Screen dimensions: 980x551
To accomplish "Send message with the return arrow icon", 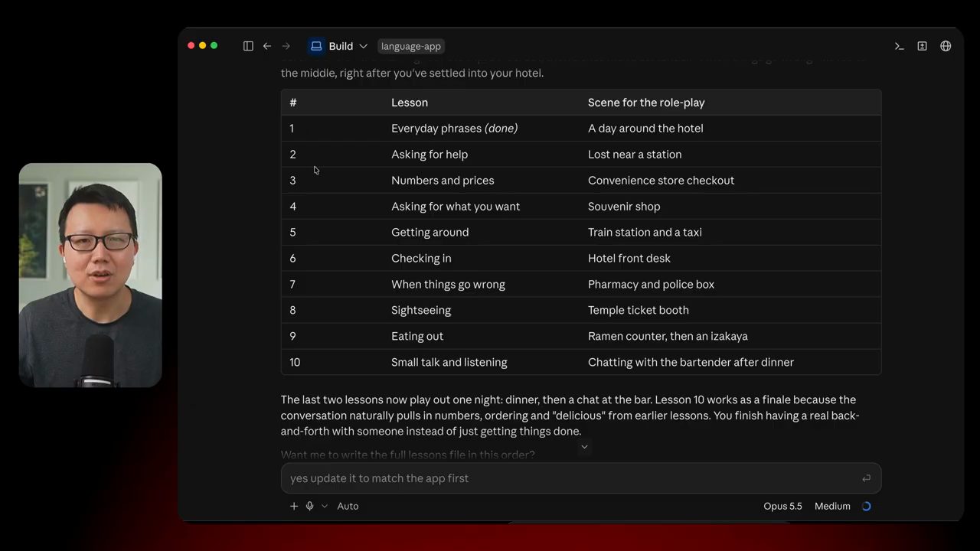I will coord(866,478).
